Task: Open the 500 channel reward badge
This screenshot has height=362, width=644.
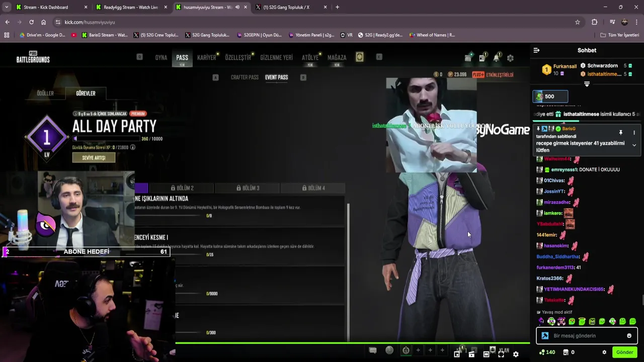Action: click(x=550, y=97)
